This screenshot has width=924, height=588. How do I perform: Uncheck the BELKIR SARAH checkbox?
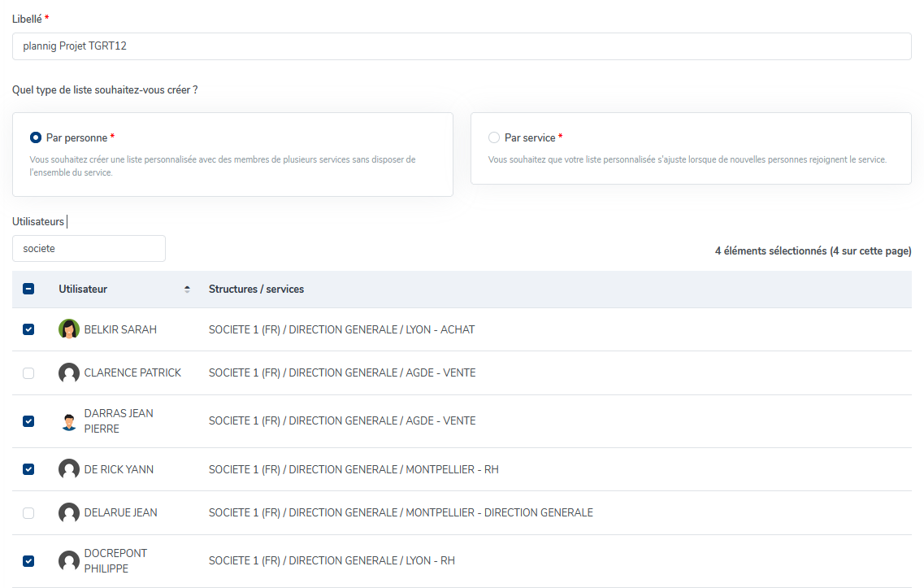point(28,329)
